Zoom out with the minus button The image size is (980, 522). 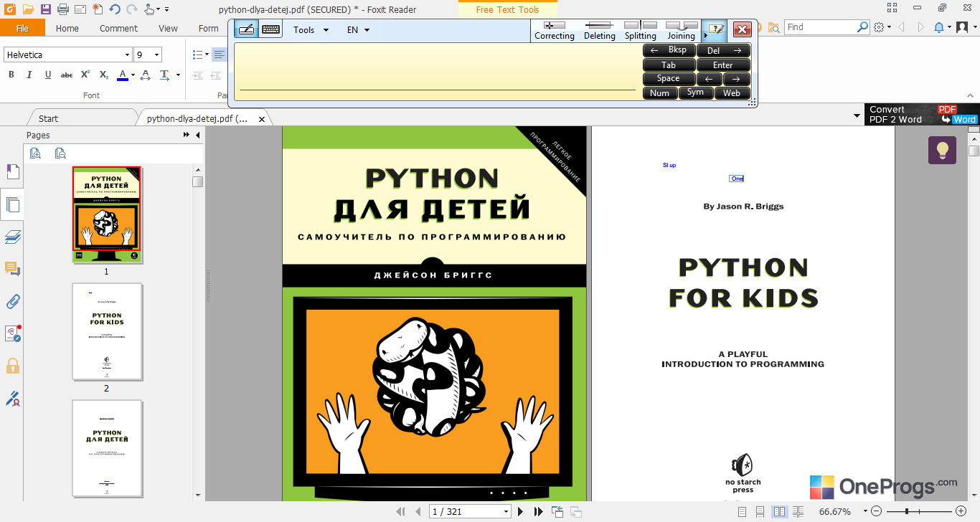(876, 511)
